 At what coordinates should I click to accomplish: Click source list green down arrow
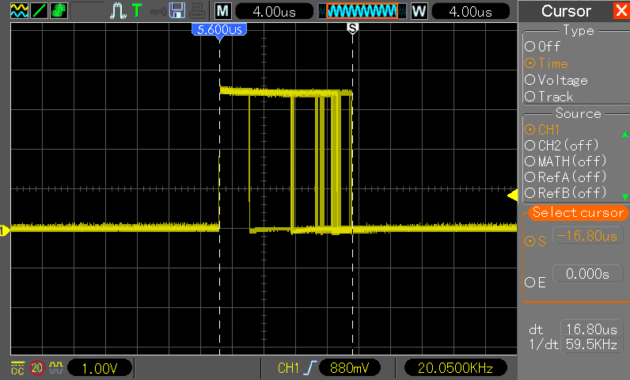[x=625, y=197]
